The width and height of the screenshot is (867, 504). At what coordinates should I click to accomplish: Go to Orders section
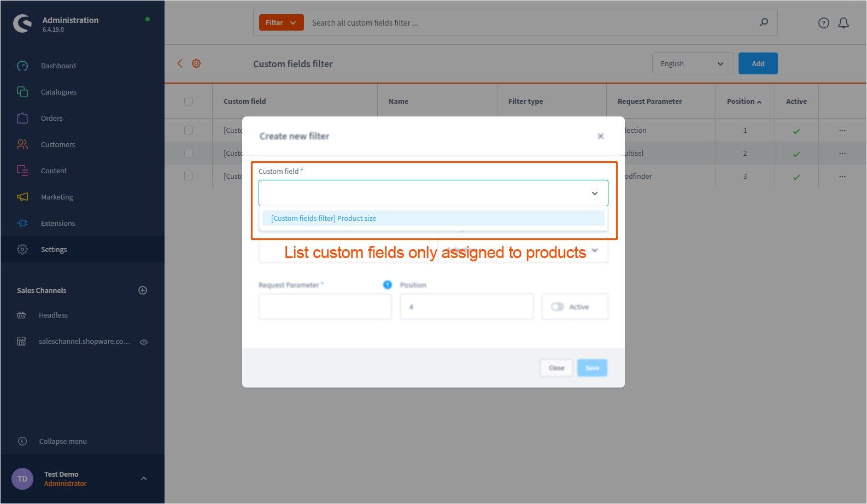click(51, 118)
